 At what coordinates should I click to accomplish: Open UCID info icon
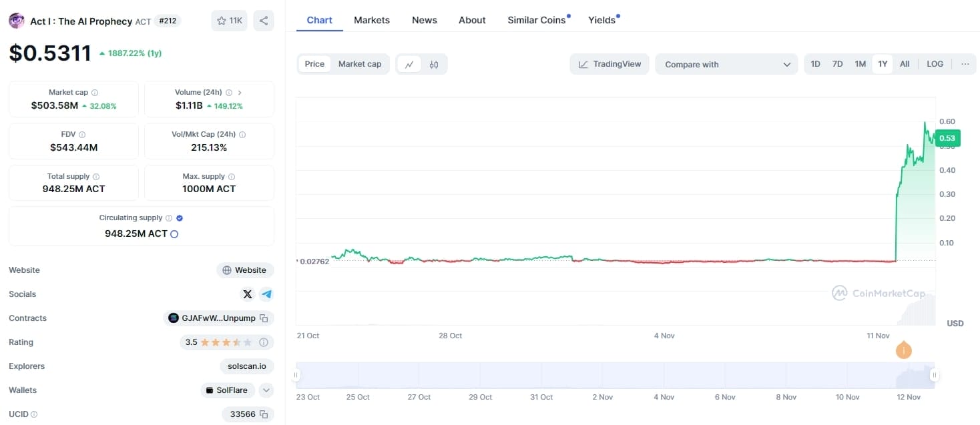34,414
